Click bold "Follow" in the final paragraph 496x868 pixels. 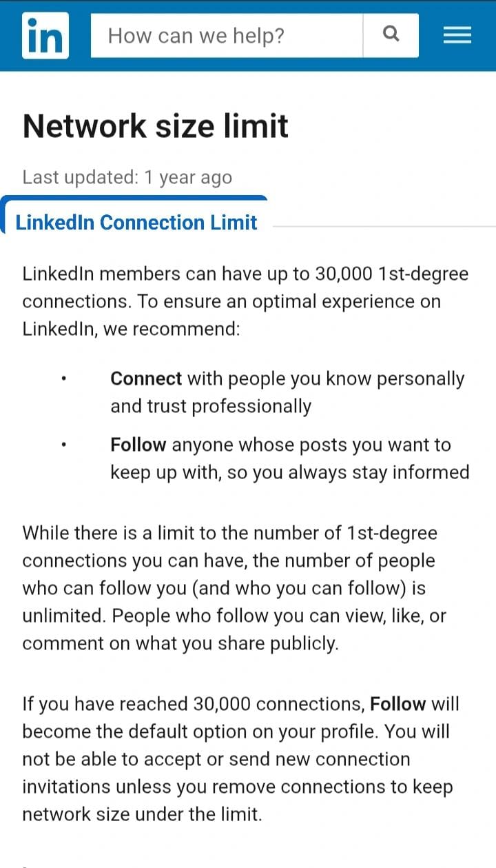click(398, 704)
